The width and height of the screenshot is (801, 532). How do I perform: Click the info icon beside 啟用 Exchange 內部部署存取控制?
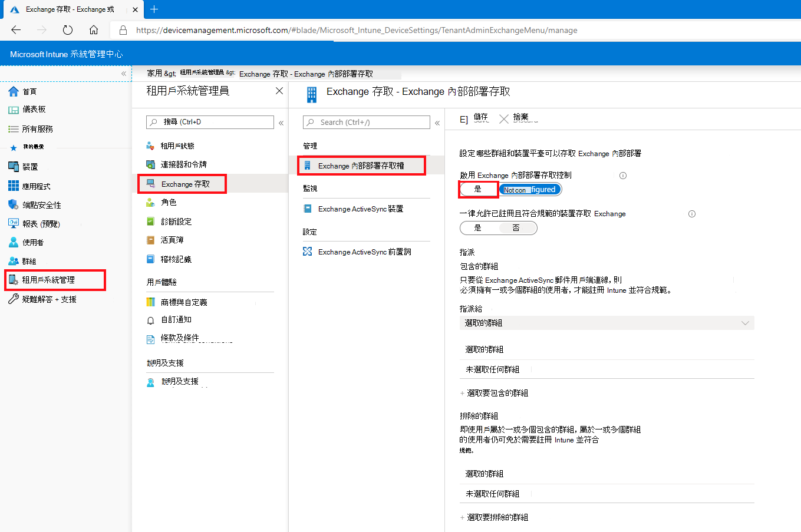pos(623,176)
